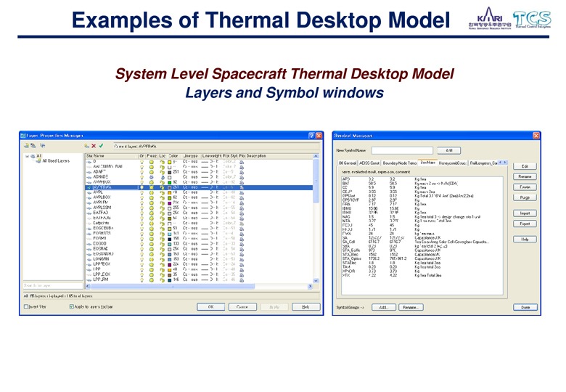Viewport: 566px width, 392px height.
Task: Click the Purge button in Symbol Manager
Action: point(525,197)
